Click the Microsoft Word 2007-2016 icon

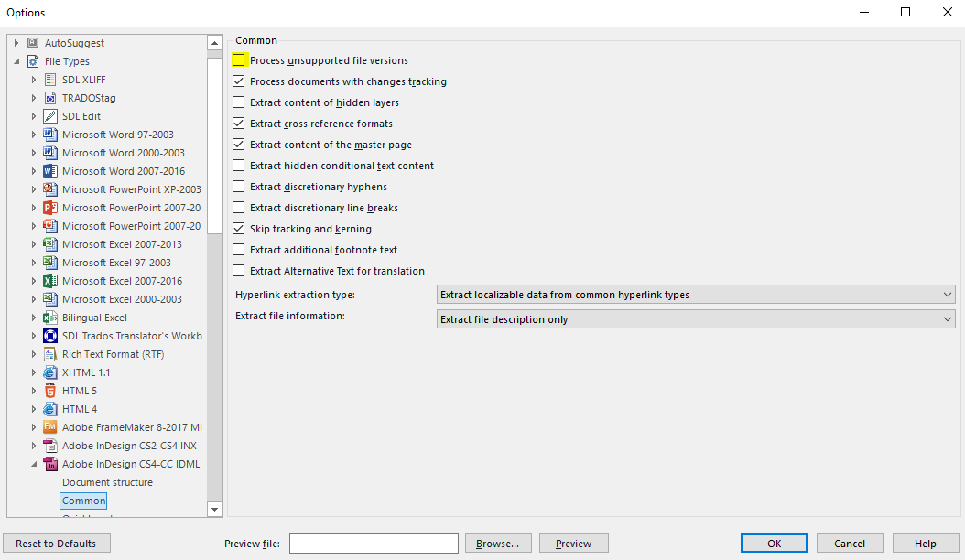(x=50, y=171)
